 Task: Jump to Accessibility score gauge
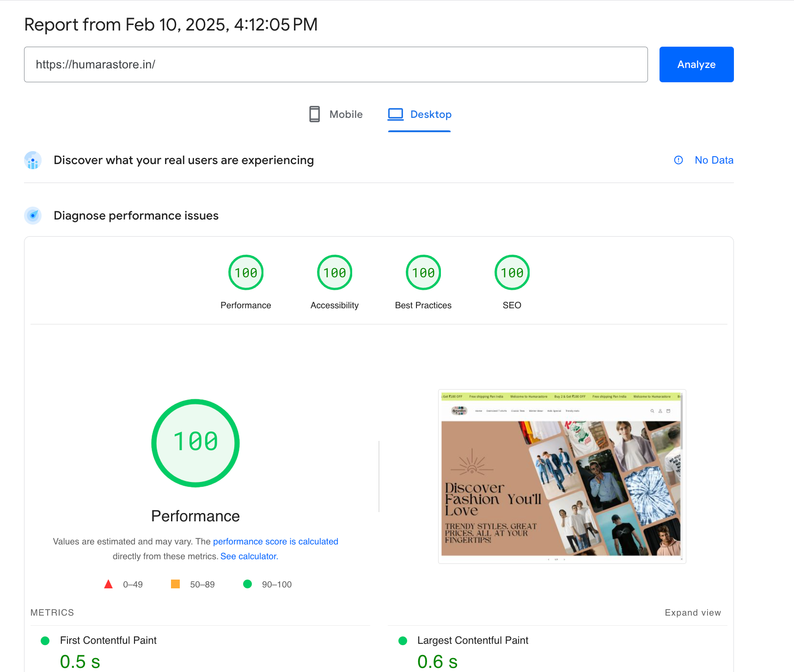click(x=335, y=273)
